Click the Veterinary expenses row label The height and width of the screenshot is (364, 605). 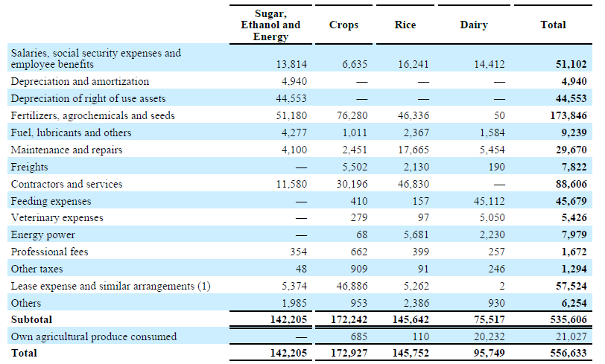tap(57, 218)
